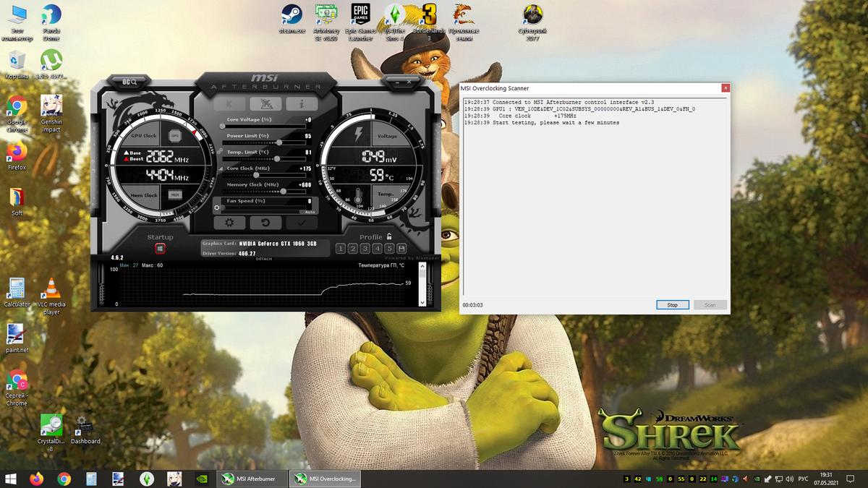
Task: Open Google Chrome desktop icon
Action: [x=17, y=114]
